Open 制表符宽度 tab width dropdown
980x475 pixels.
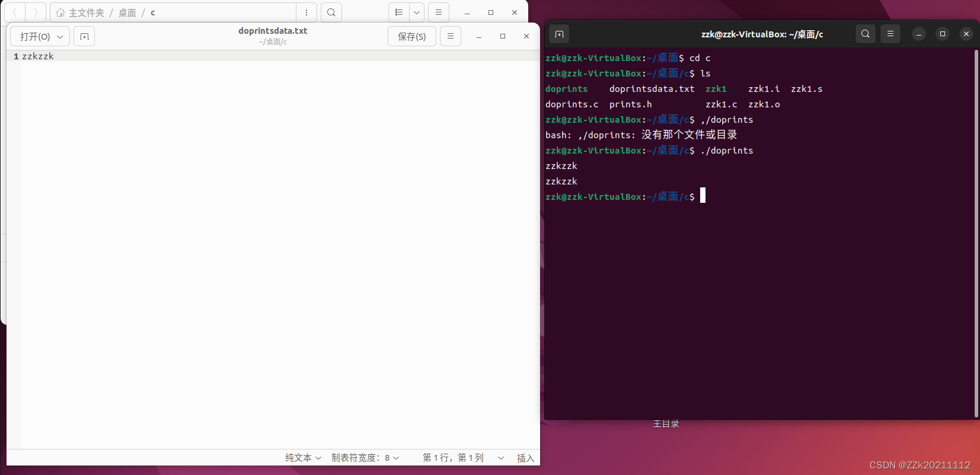[366, 458]
